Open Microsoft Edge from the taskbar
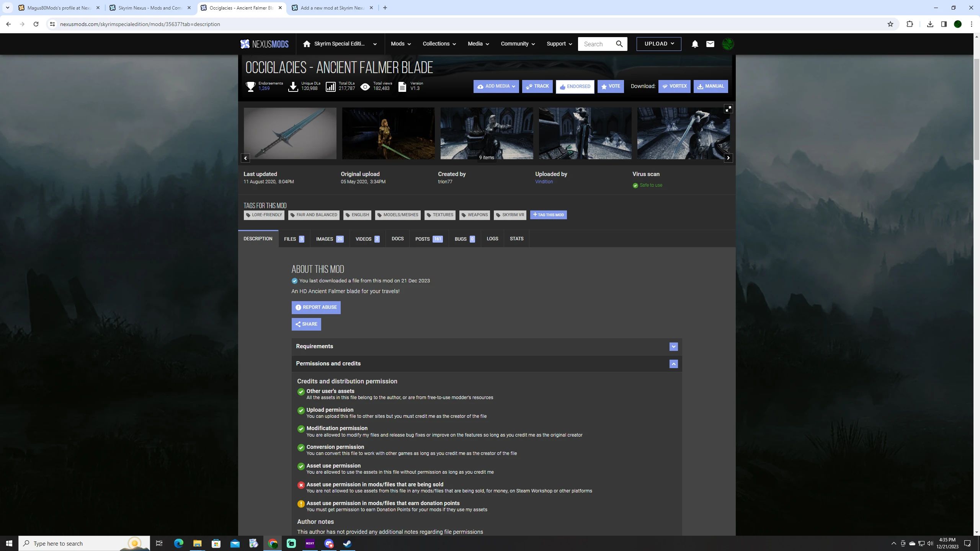This screenshot has width=980, height=551. [179, 543]
